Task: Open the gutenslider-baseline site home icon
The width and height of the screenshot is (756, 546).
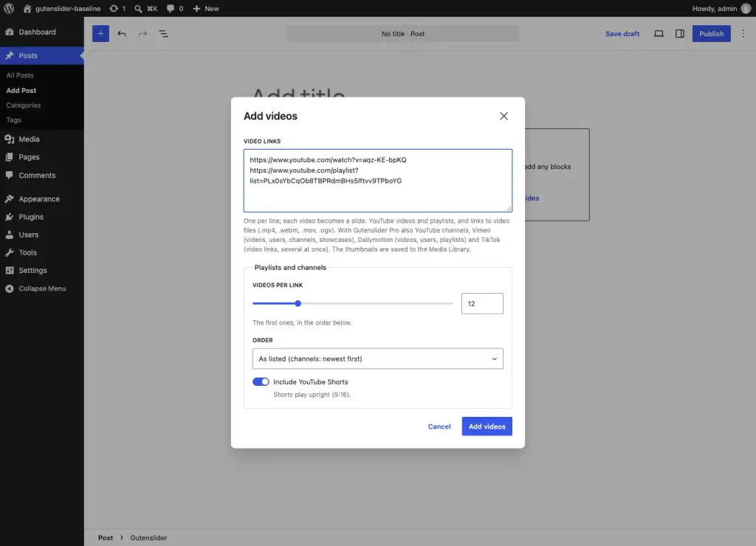Action: pyautogui.click(x=27, y=8)
